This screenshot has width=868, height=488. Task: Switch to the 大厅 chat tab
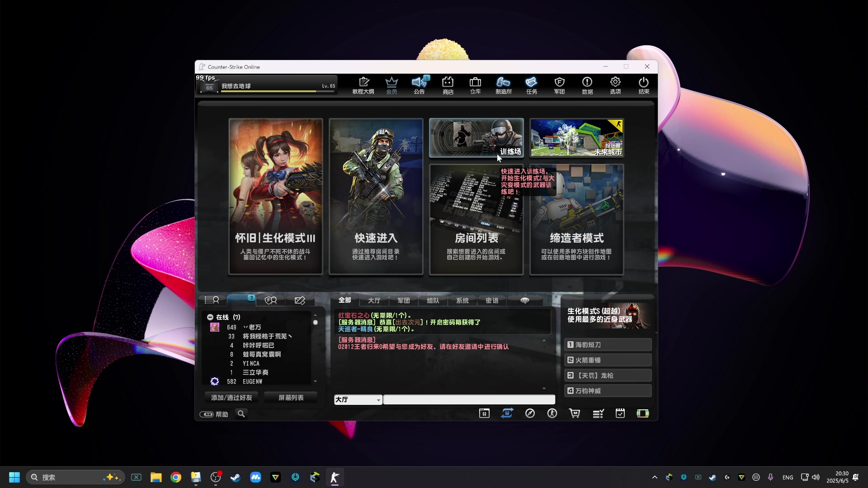(x=374, y=300)
